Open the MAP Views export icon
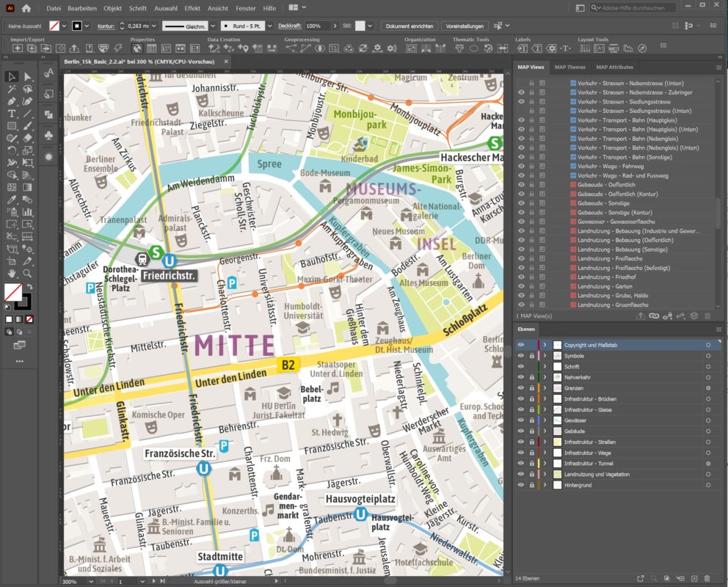This screenshot has width=728, height=587. pos(641,316)
